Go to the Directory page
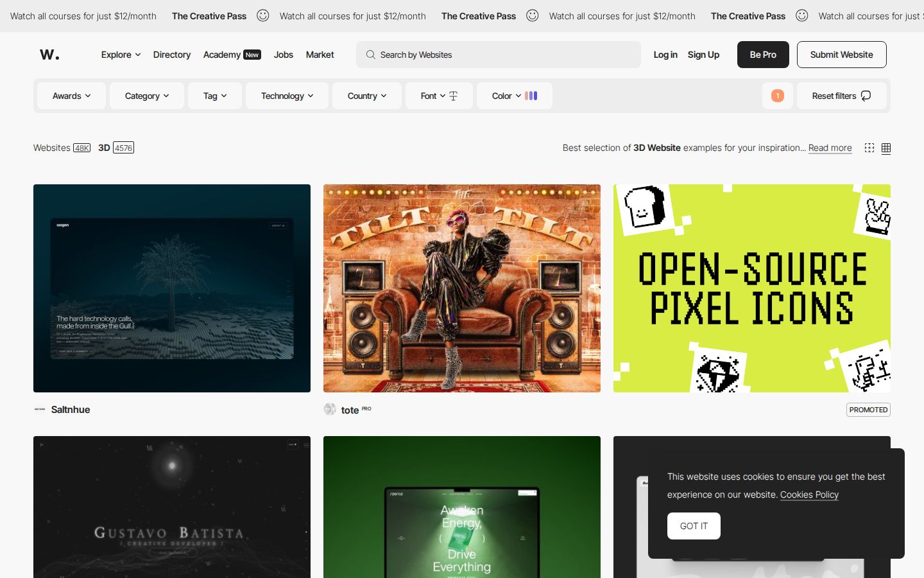Viewport: 924px width, 578px height. [x=172, y=55]
